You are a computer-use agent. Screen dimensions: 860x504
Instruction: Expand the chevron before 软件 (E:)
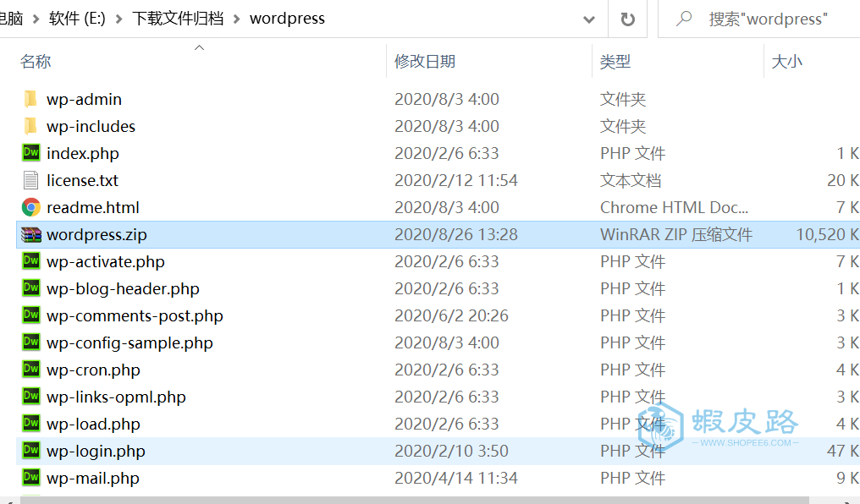coord(36,19)
